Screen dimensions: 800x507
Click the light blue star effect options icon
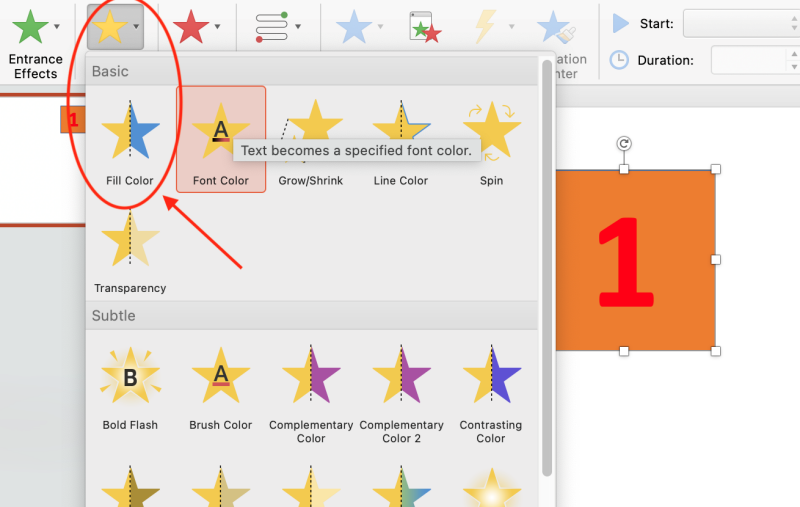(x=354, y=27)
